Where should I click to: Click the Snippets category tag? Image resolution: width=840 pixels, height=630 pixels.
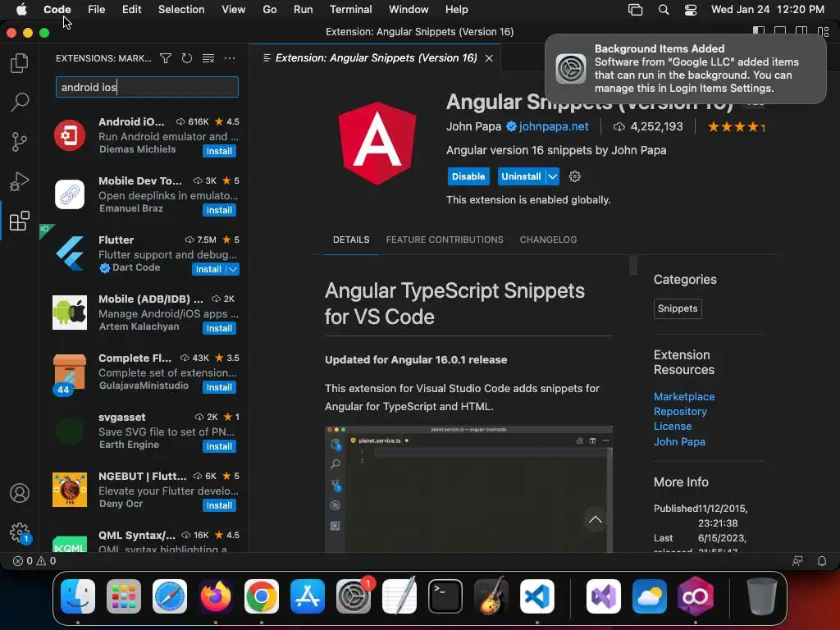point(677,308)
